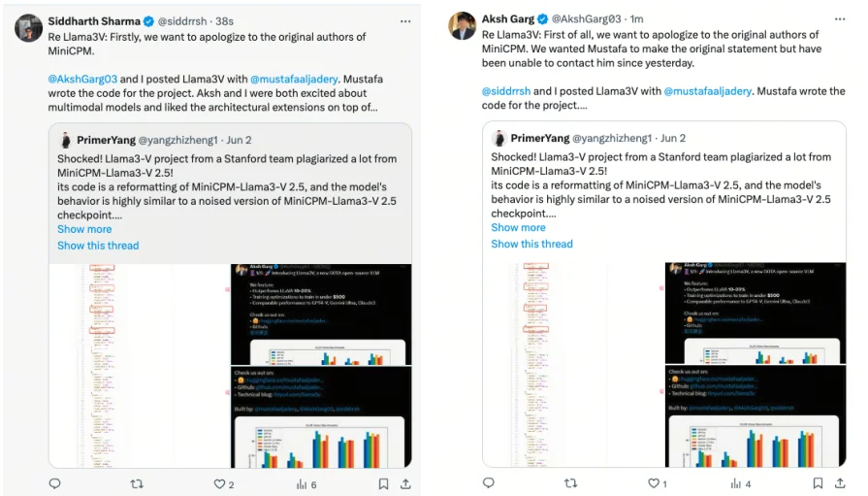Open more options on Siddharth Sharma's tweet
Image resolution: width=868 pixels, height=496 pixels.
coord(405,20)
